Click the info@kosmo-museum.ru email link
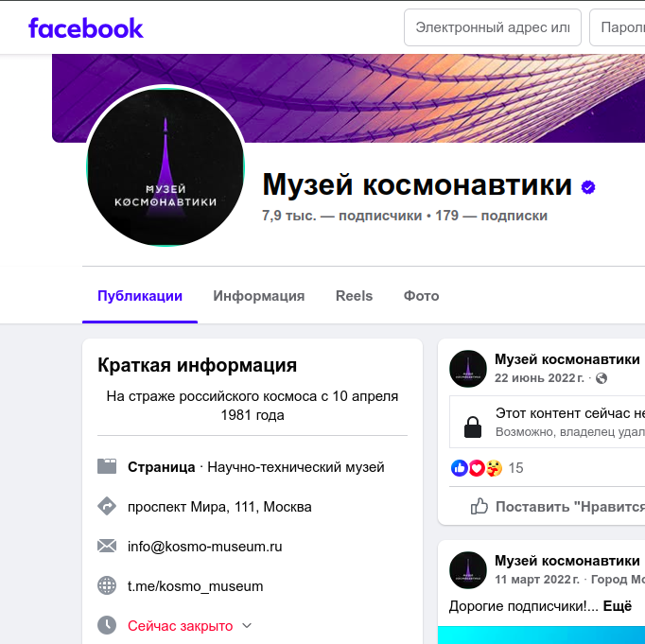The height and width of the screenshot is (644, 645). (x=205, y=547)
